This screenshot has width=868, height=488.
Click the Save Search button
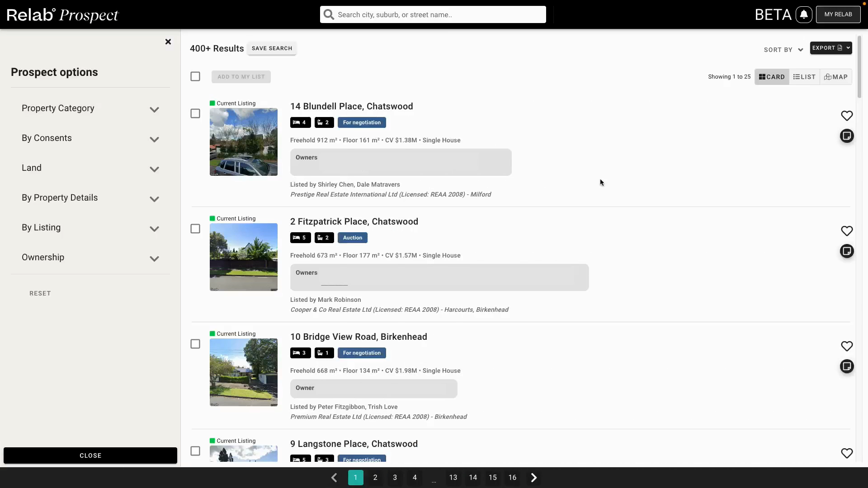pos(272,48)
